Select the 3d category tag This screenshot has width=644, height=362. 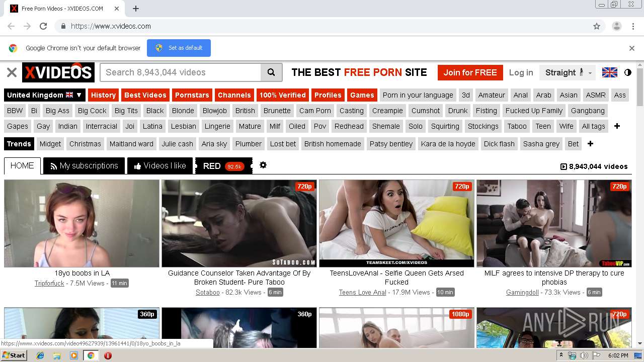click(466, 95)
